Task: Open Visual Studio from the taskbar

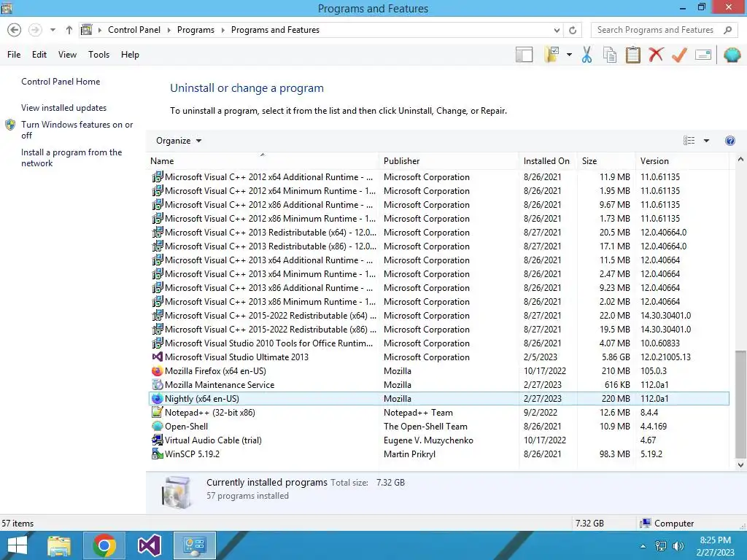Action: pos(149,545)
